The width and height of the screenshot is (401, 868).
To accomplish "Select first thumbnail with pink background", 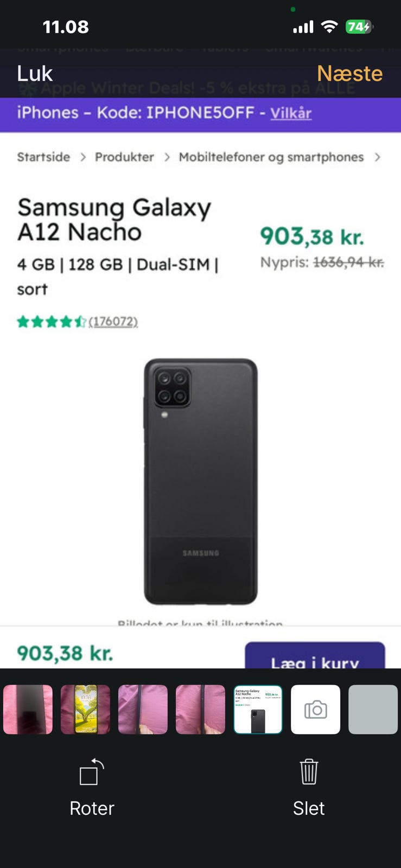I will pos(28,710).
